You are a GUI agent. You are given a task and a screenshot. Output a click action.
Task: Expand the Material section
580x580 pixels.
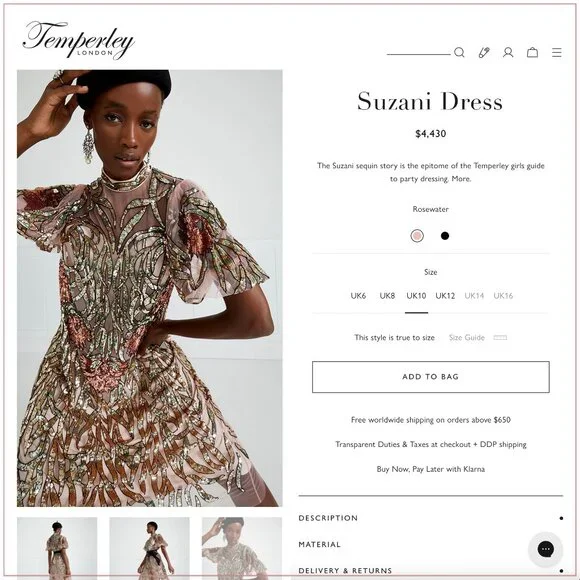[431, 544]
